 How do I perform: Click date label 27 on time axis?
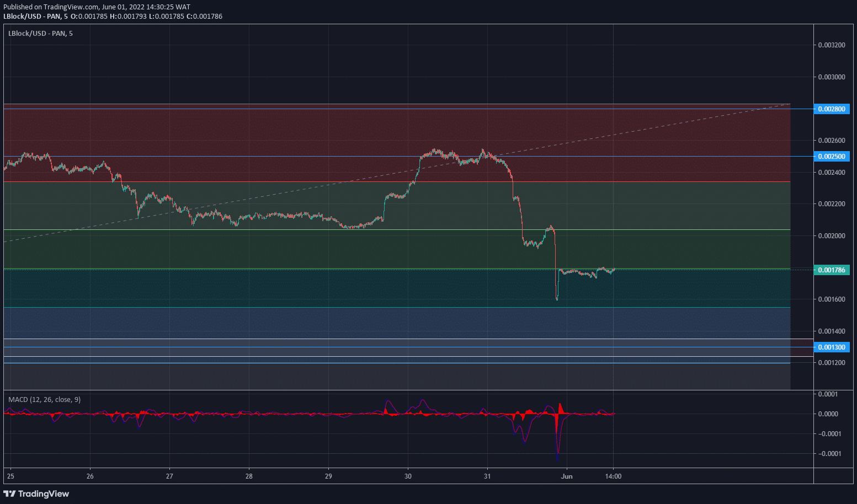point(169,476)
